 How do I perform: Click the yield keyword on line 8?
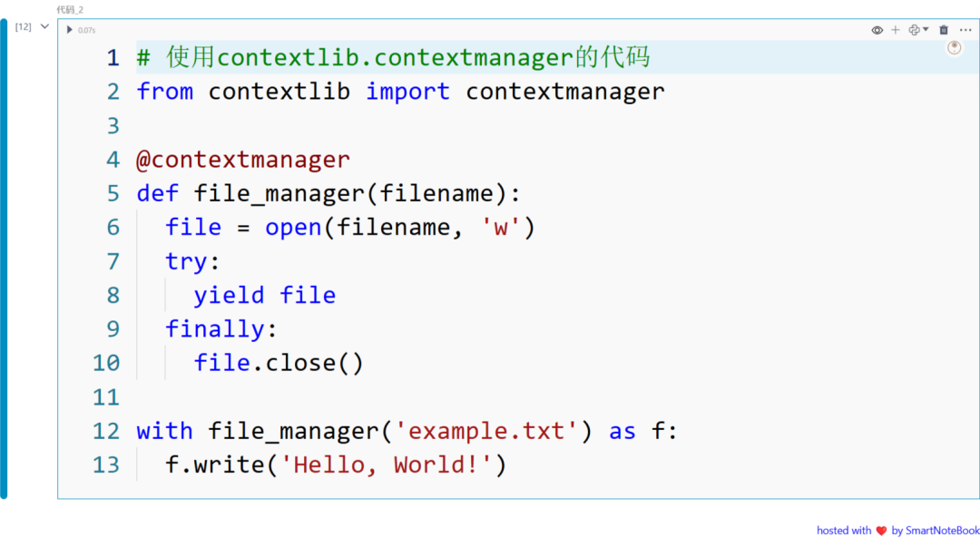229,295
